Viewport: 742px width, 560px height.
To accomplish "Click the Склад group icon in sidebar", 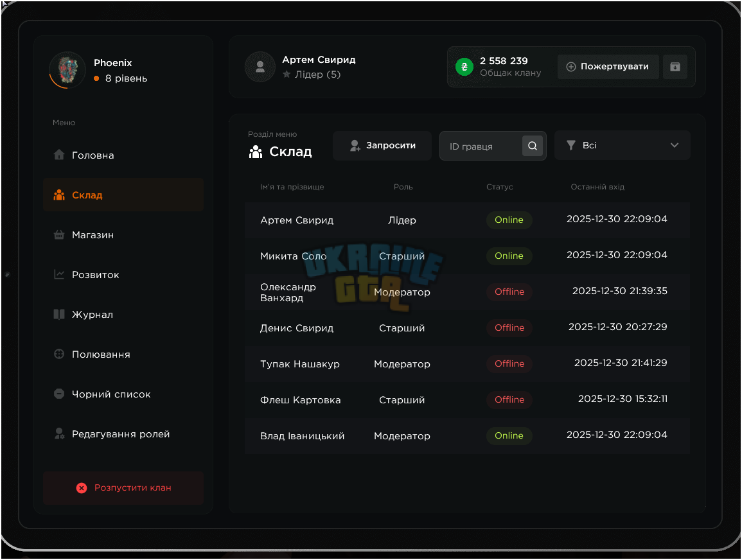I will coord(59,195).
